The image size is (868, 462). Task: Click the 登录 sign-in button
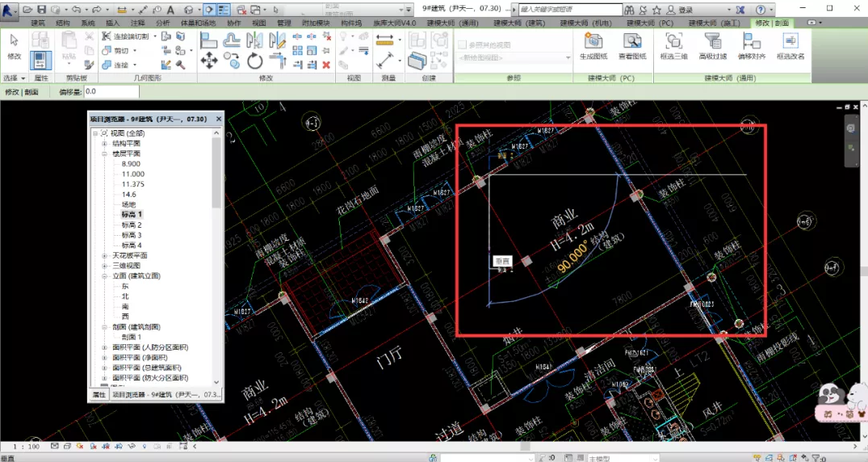(x=685, y=10)
